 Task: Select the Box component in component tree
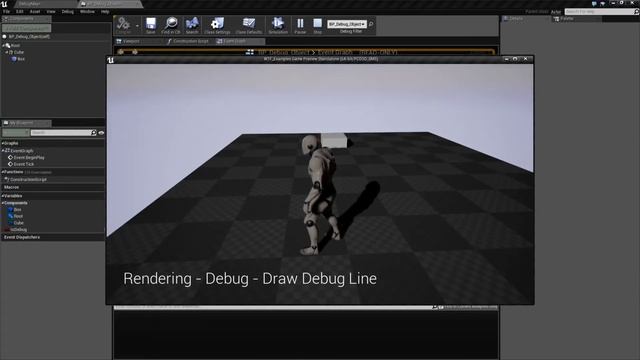click(18, 59)
